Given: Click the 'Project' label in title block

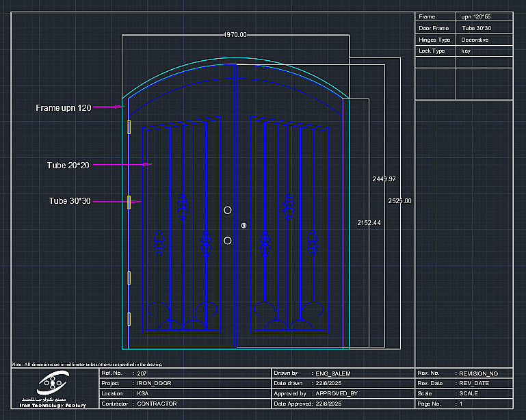Looking at the screenshot, I should click(x=110, y=383).
